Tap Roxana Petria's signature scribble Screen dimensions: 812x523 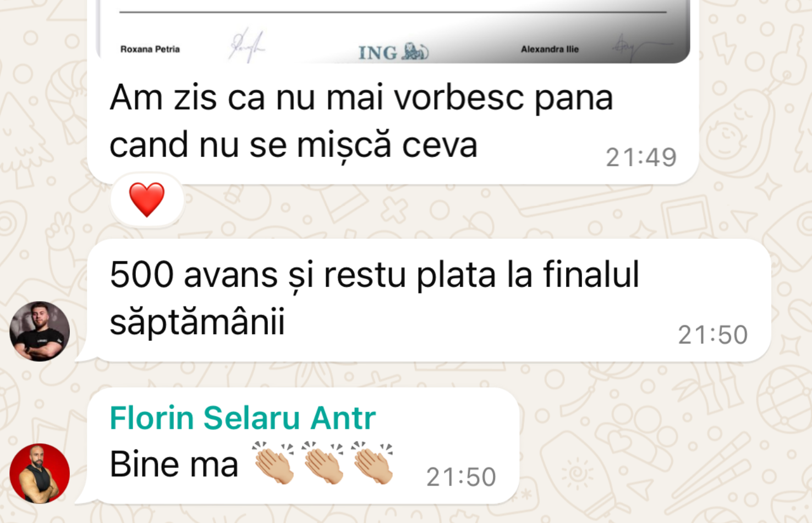coord(246,45)
